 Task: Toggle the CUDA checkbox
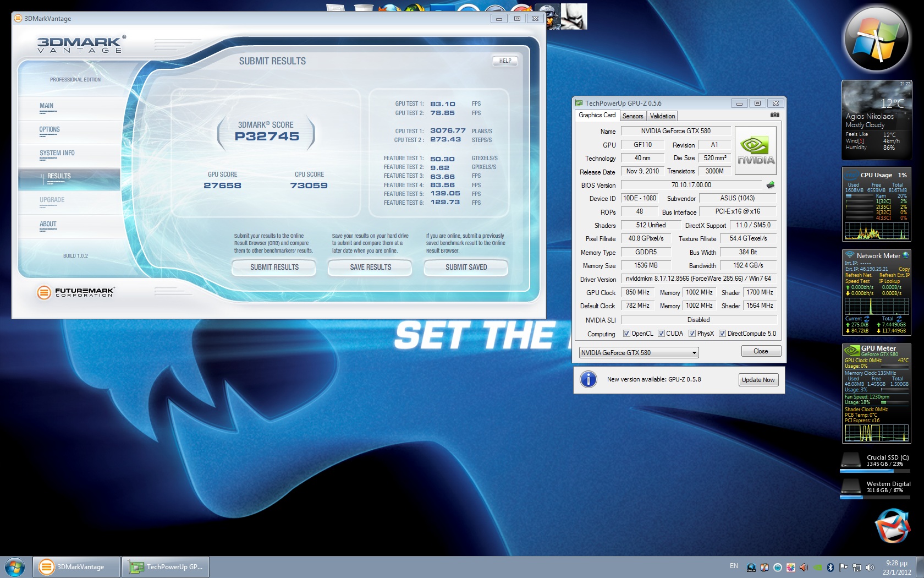[661, 334]
